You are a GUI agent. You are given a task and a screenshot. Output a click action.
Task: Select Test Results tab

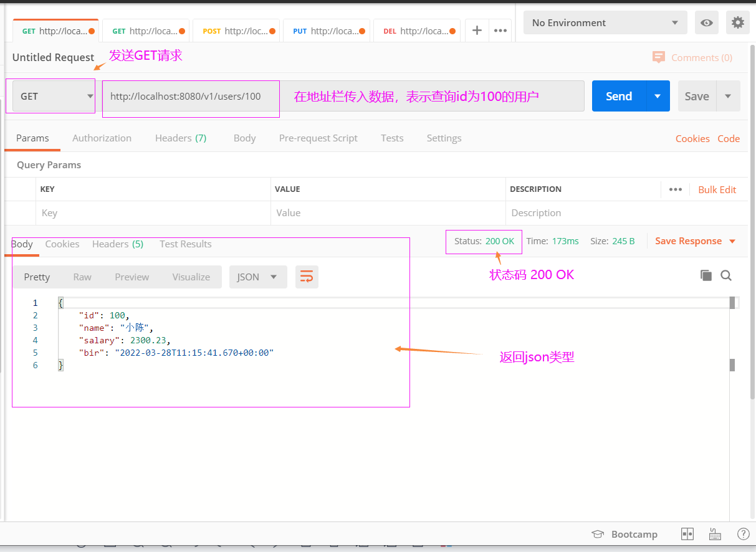185,244
